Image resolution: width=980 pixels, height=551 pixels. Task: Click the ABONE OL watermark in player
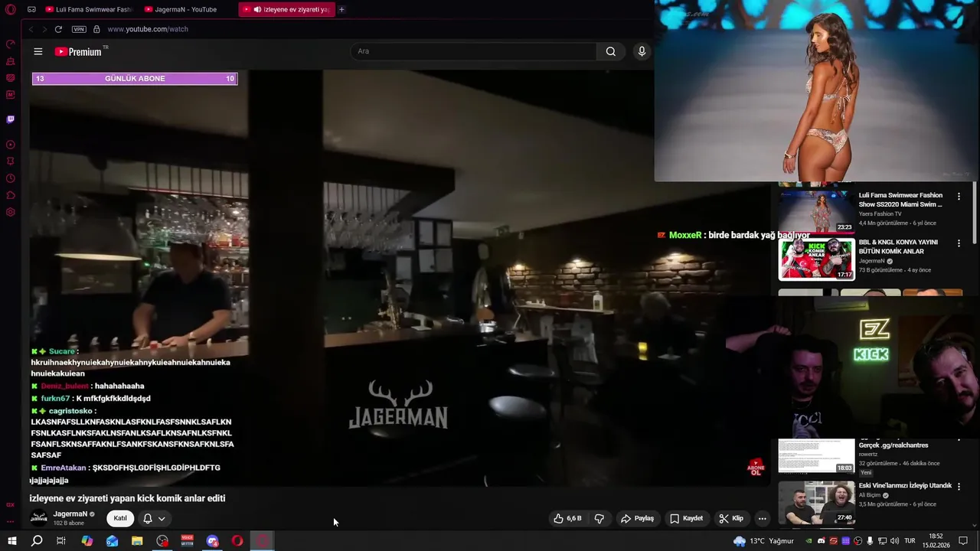(756, 468)
